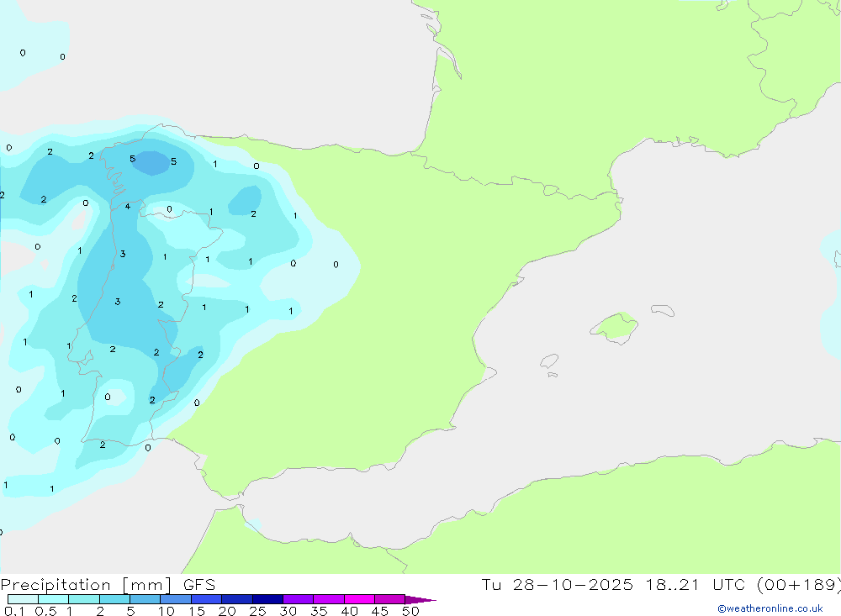Select the legend swatch between 10 and 15
The height and width of the screenshot is (616, 841).
tap(176, 599)
